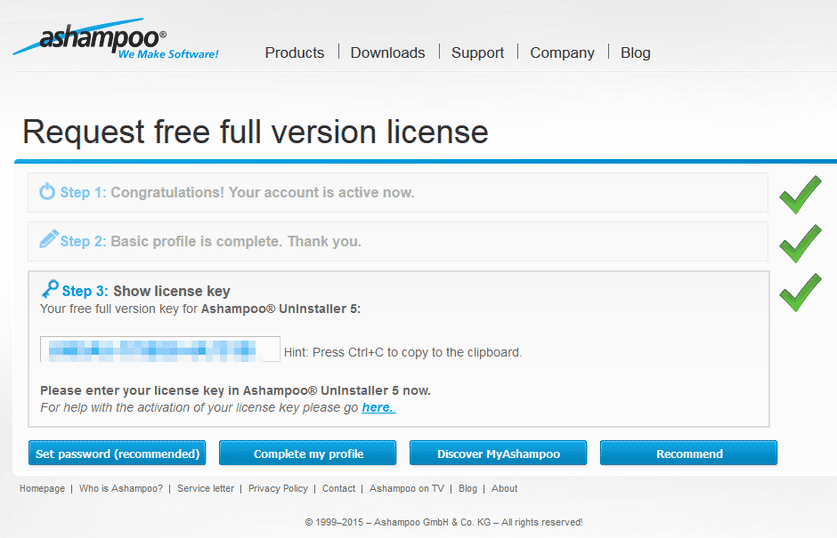Click the Recommend button
837x538 pixels.
689,453
